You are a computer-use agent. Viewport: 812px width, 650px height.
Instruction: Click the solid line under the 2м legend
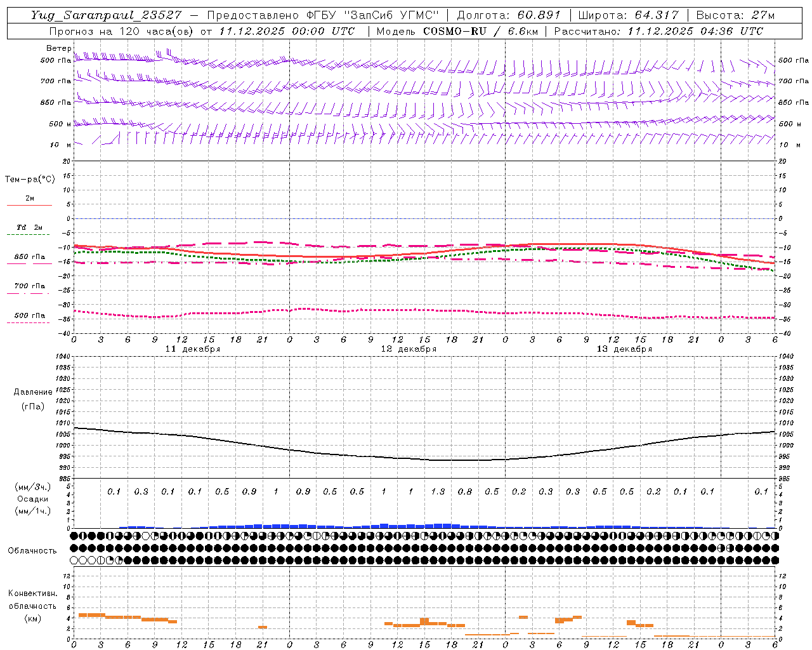29,206
